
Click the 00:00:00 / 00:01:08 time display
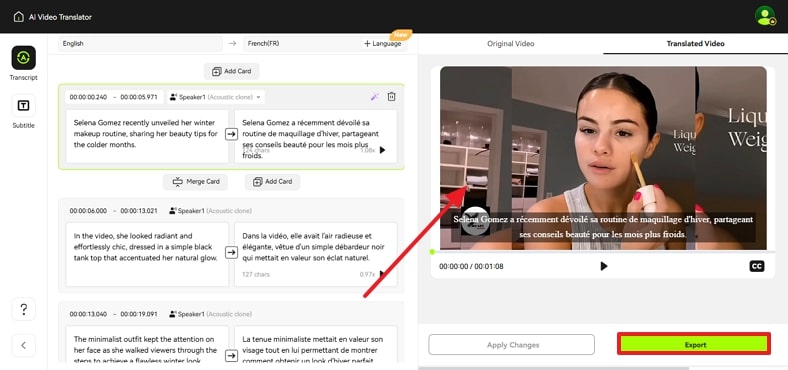[471, 266]
